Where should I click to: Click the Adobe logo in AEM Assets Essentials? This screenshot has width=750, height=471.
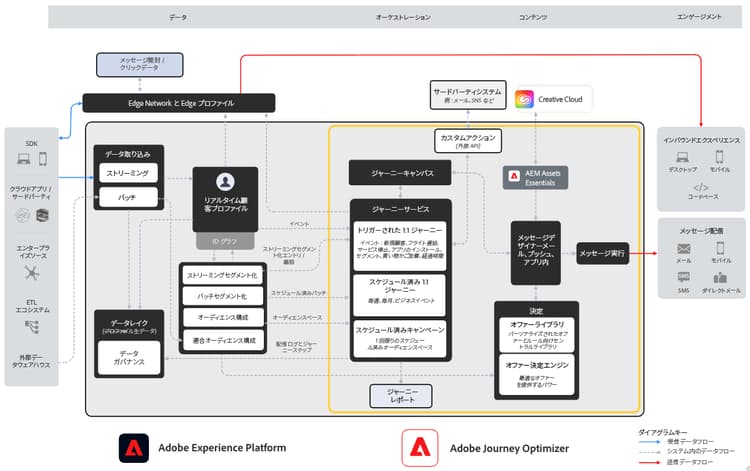click(x=514, y=176)
